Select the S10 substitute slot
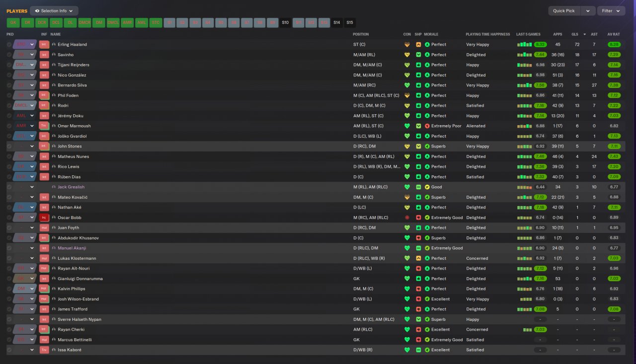The height and width of the screenshot is (364, 636). point(285,23)
